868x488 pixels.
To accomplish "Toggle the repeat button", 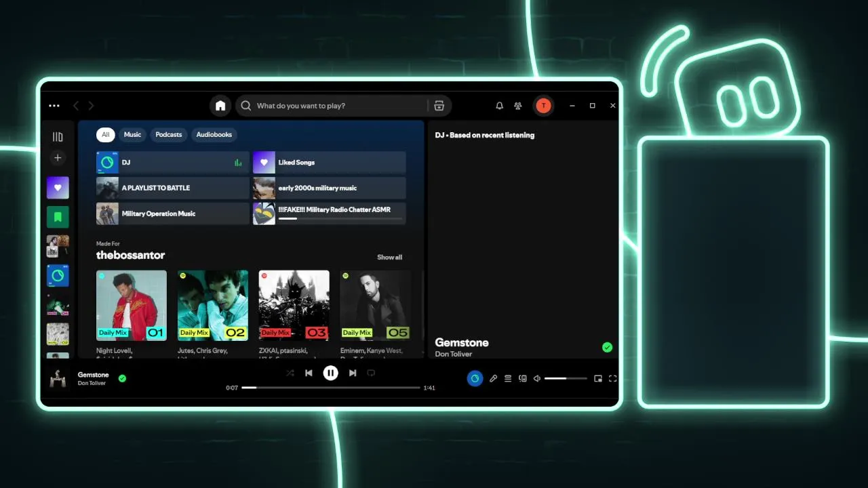I will point(371,373).
